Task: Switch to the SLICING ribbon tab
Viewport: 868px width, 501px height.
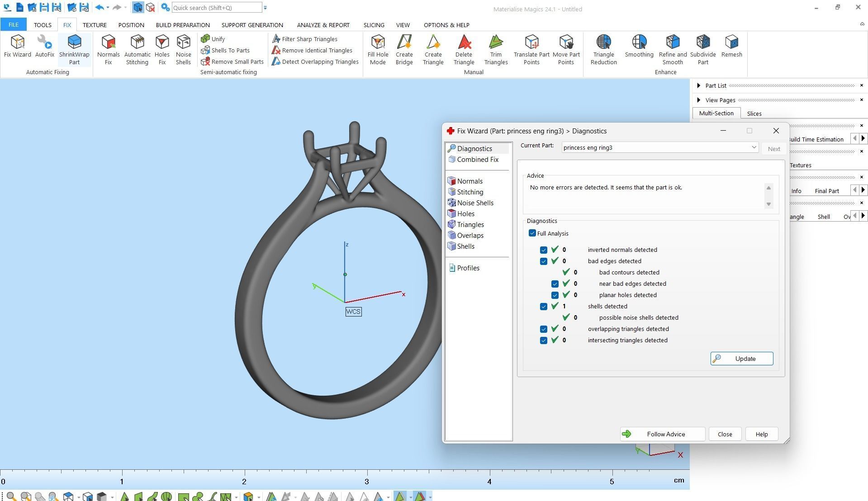Action: tap(374, 25)
